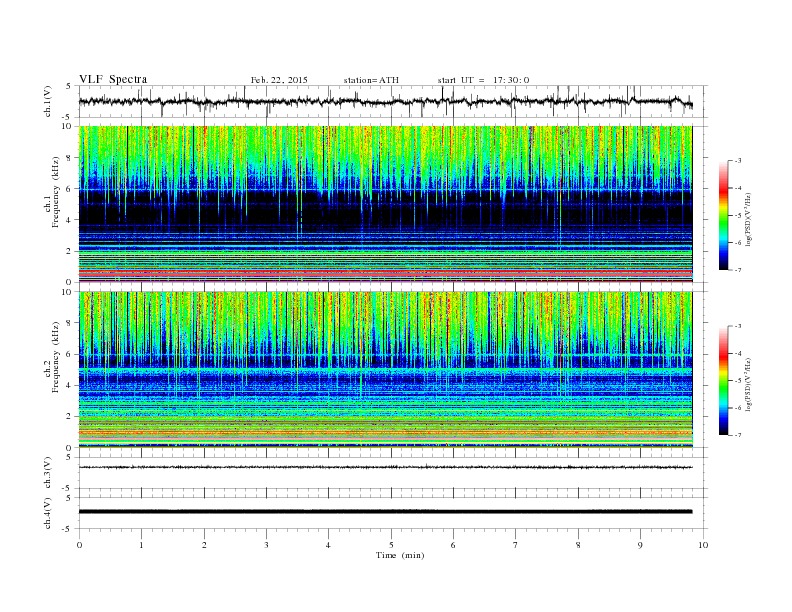The width and height of the screenshot is (792, 612).
Task: Click the "4" kHz tick on ch.1 frequency axis
Action: [69, 220]
